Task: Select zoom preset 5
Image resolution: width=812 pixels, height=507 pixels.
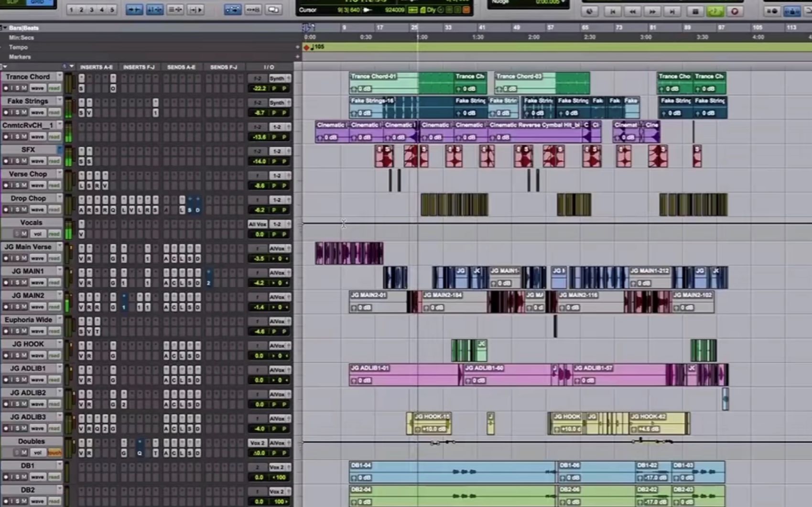Action: point(112,10)
